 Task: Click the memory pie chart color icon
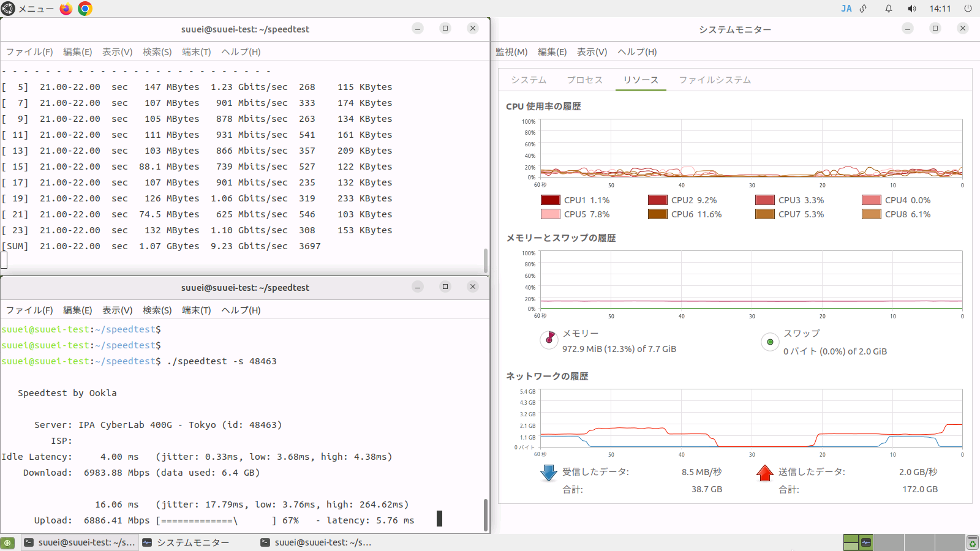(549, 339)
